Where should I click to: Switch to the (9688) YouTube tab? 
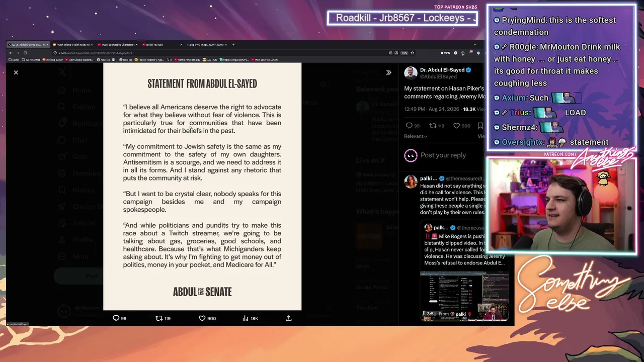[x=162, y=45]
